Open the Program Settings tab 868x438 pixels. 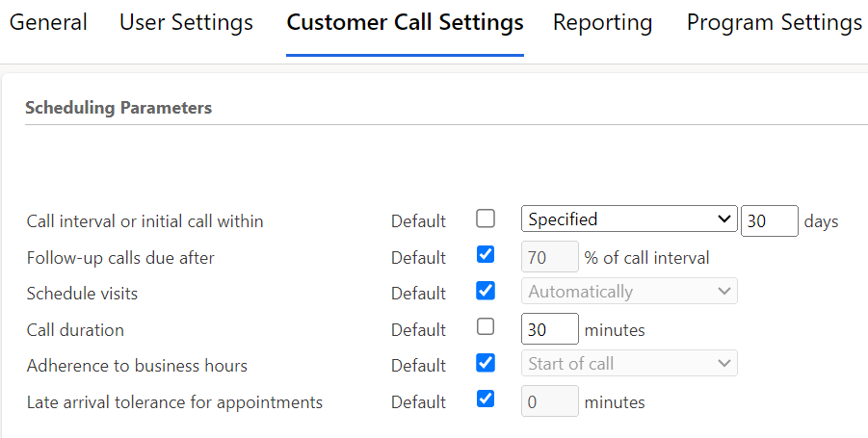[774, 22]
